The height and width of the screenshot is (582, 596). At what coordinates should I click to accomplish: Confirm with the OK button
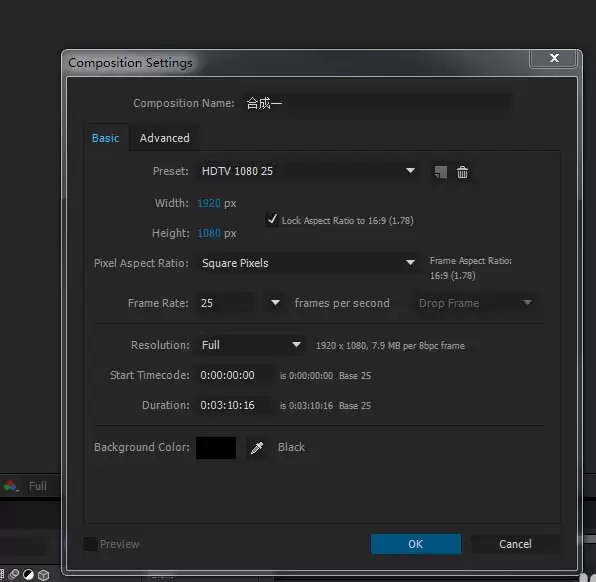pos(416,544)
